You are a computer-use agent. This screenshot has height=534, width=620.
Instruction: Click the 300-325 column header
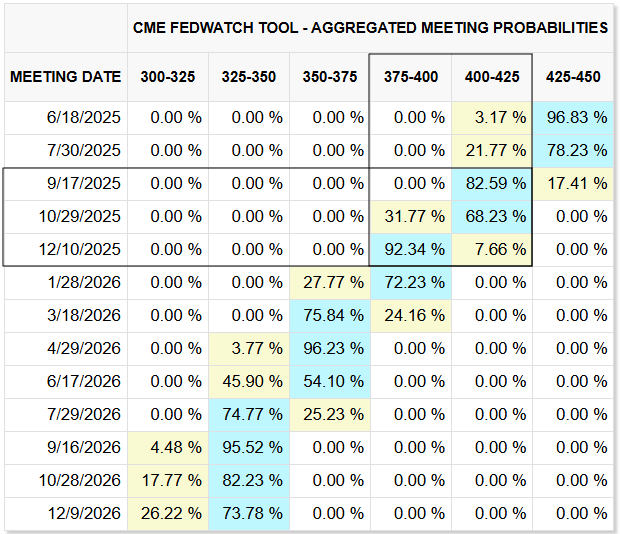tap(167, 77)
